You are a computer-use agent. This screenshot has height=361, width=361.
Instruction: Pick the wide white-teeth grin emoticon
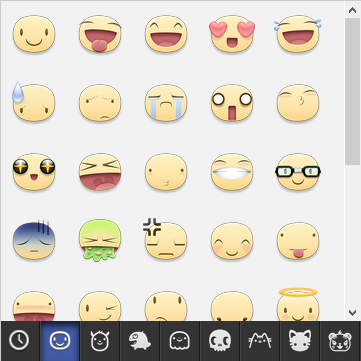point(232,172)
